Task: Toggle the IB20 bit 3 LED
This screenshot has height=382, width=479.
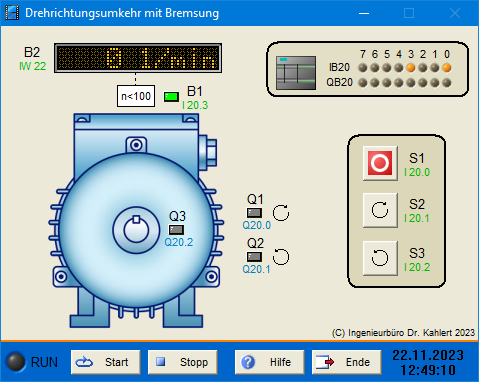Action: [411, 68]
